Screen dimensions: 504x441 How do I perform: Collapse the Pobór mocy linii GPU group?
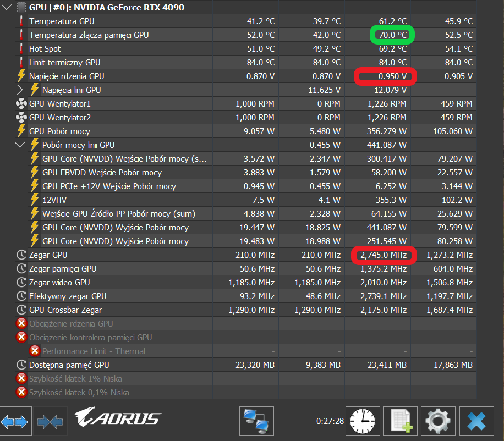(20, 145)
